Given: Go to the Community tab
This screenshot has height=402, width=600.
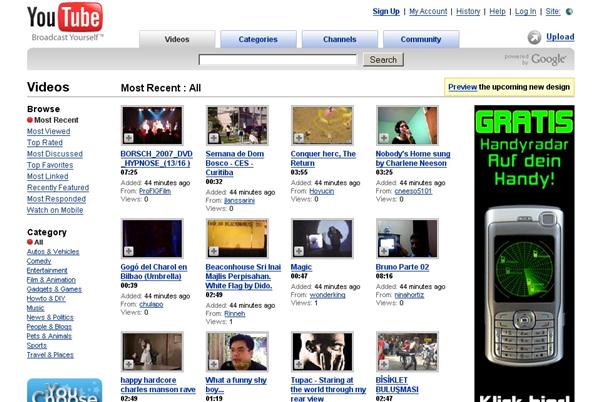Looking at the screenshot, I should (421, 40).
